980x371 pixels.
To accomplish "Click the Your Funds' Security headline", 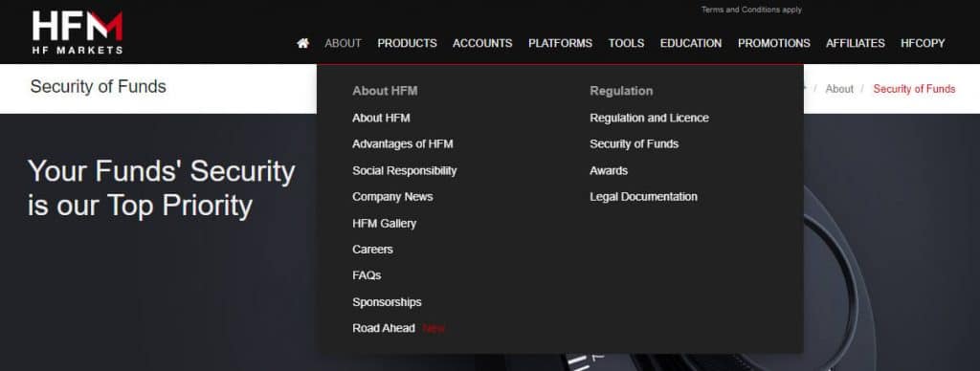I will (x=161, y=188).
